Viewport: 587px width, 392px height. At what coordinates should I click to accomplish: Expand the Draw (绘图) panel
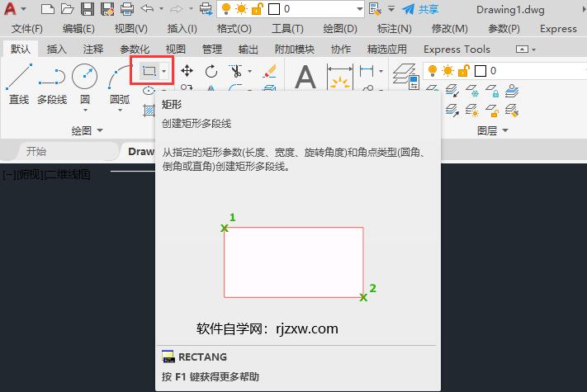coord(87,130)
